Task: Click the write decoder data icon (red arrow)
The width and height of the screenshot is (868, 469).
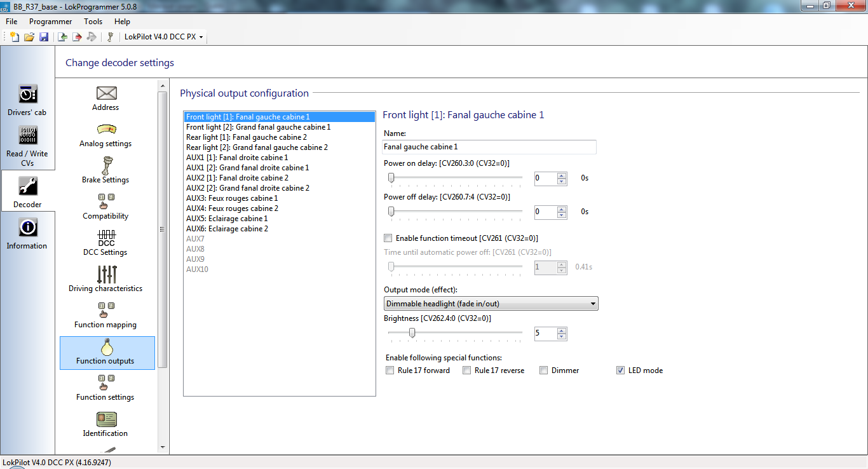Action: pyautogui.click(x=78, y=37)
